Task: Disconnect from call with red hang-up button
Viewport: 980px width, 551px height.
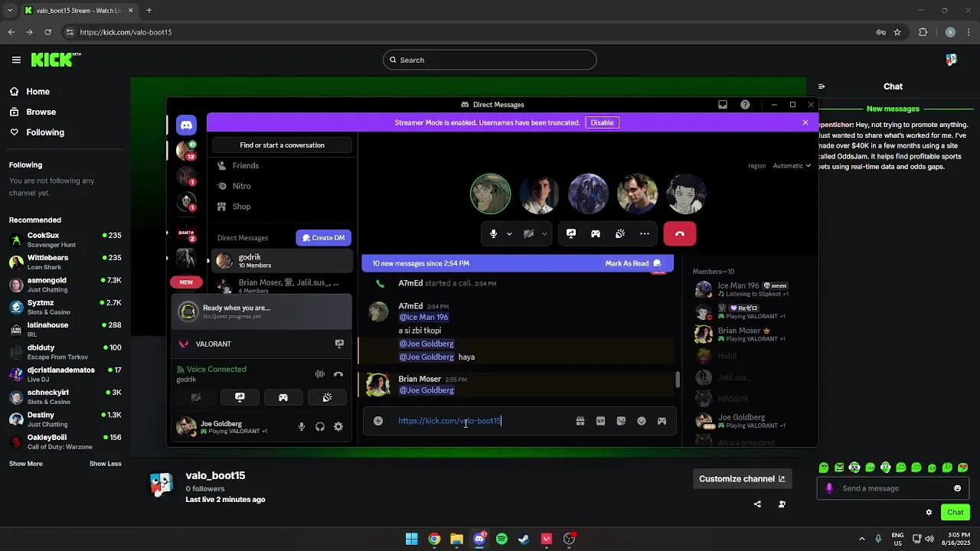Action: click(680, 233)
